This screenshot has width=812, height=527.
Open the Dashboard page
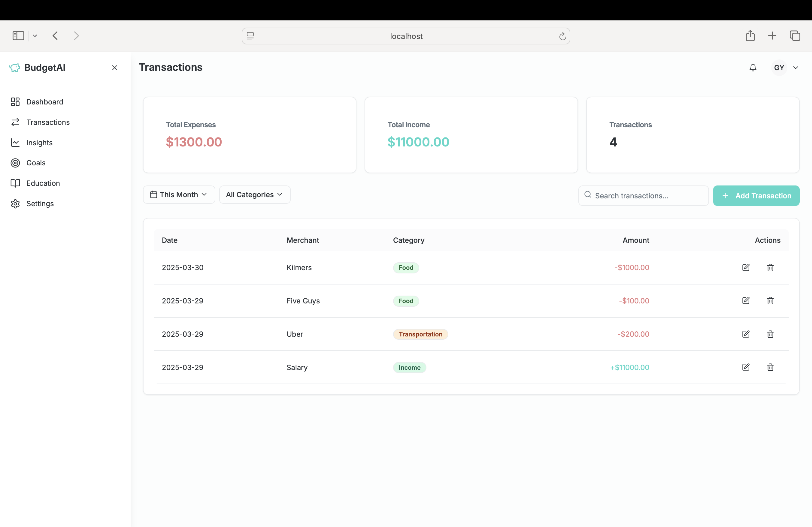point(44,102)
